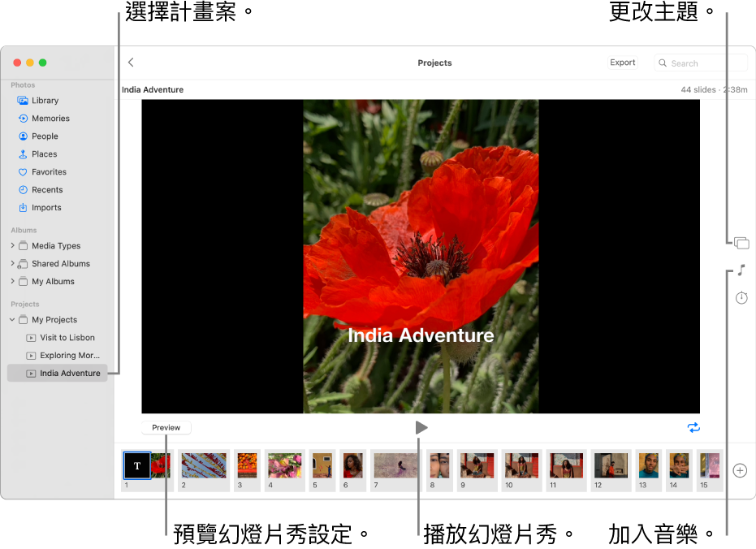The height and width of the screenshot is (549, 756).
Task: Click the Preview button
Action: click(x=166, y=426)
